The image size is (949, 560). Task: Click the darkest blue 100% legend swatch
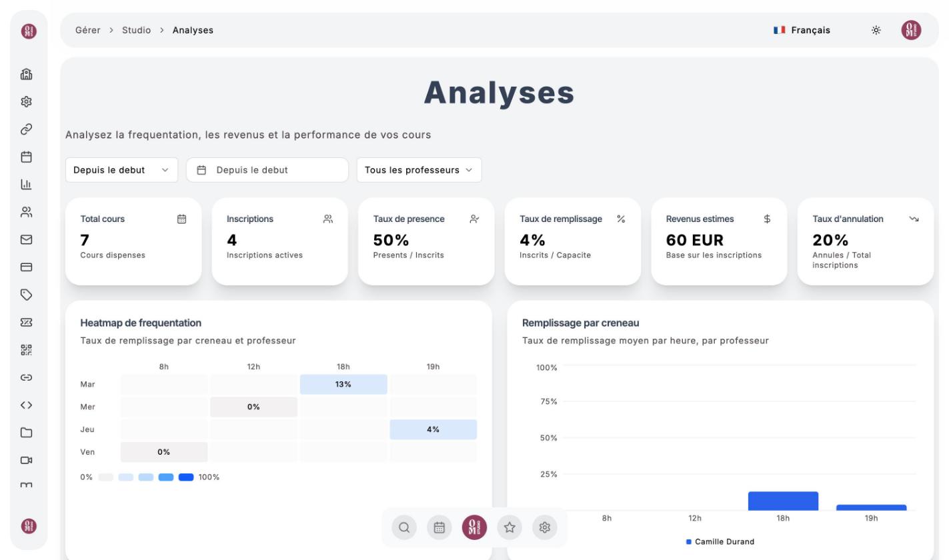click(x=186, y=477)
